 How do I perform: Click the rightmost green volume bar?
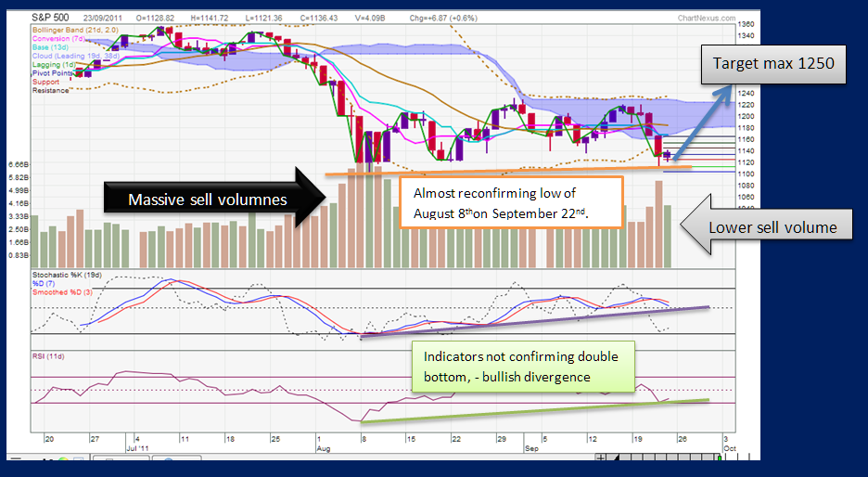click(x=668, y=237)
